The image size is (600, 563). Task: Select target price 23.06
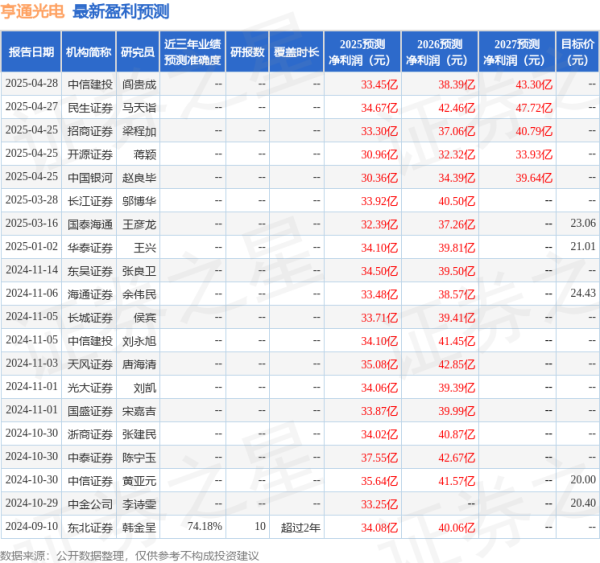pyautogui.click(x=583, y=223)
